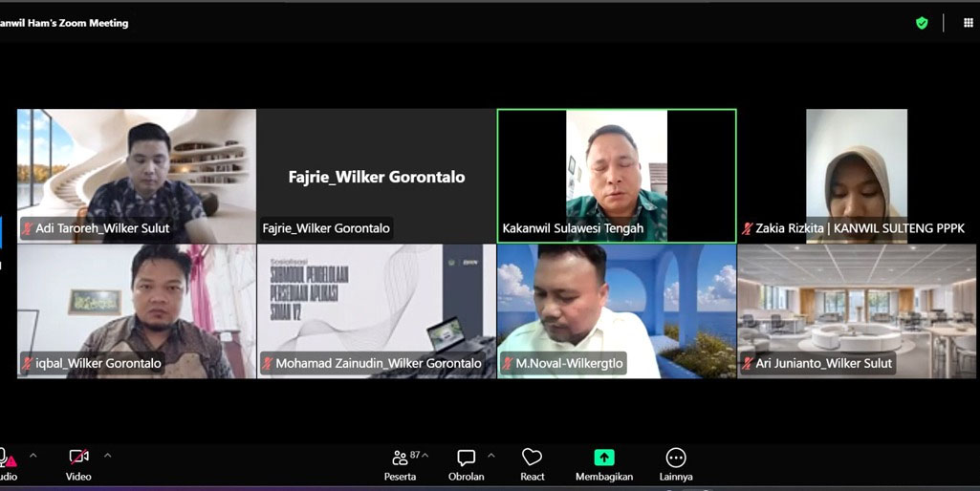Select Ari Junianto_Wilker Sulut video tile
The height and width of the screenshot is (491, 980).
click(x=857, y=311)
